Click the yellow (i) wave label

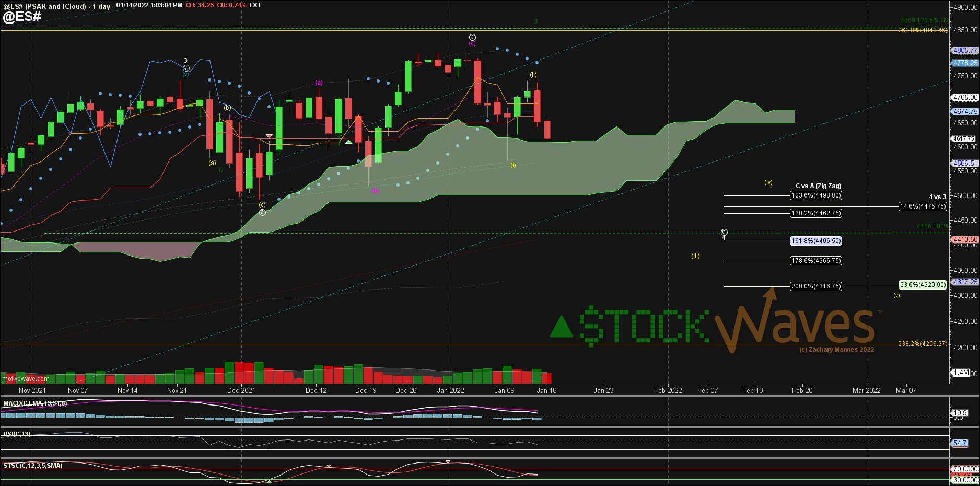(513, 165)
